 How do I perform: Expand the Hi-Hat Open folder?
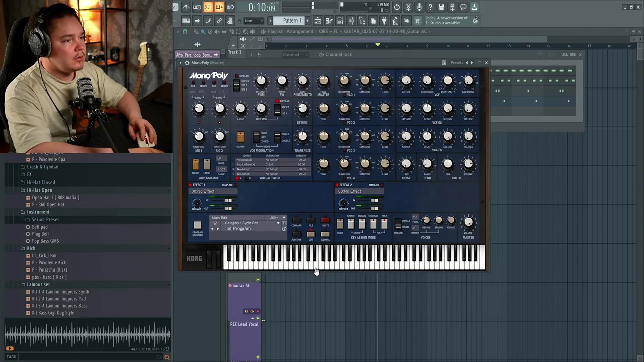coord(39,190)
